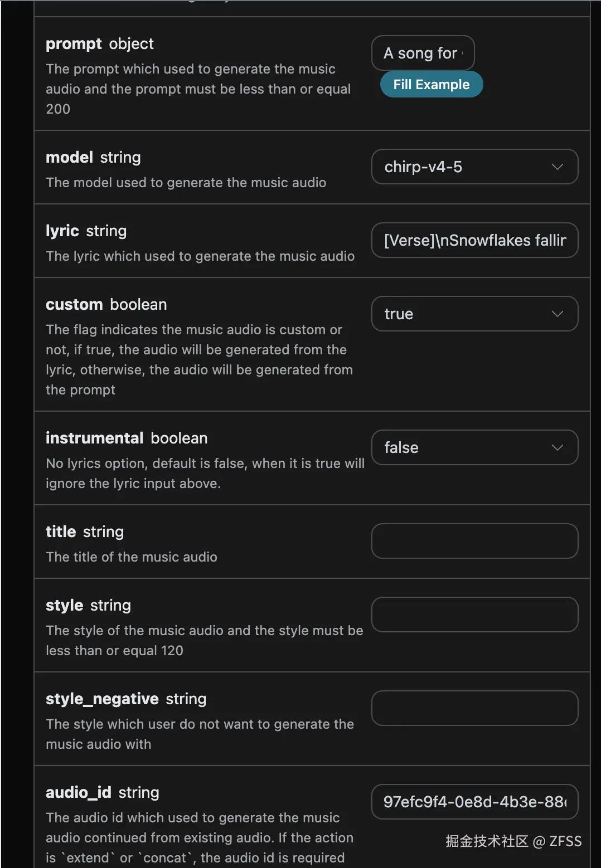The height and width of the screenshot is (868, 601).
Task: Click the Fill Example button
Action: (431, 85)
